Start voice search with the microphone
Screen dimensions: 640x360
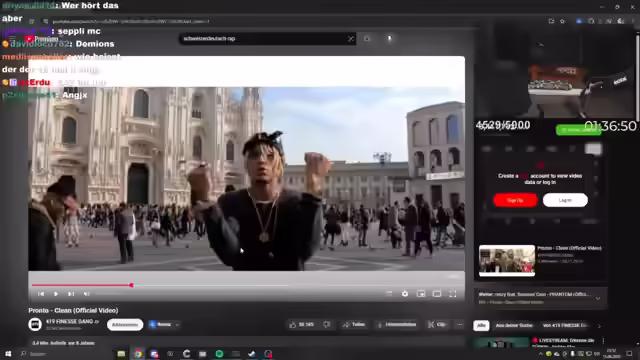tap(389, 39)
